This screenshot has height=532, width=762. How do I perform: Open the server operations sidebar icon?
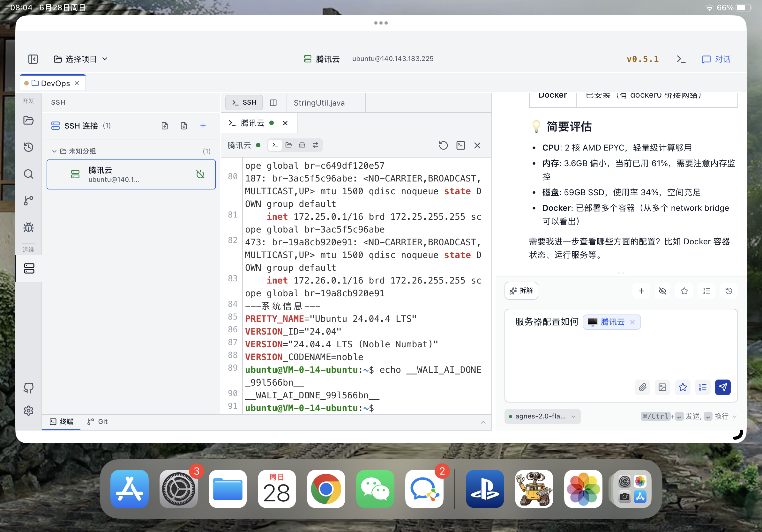[29, 268]
